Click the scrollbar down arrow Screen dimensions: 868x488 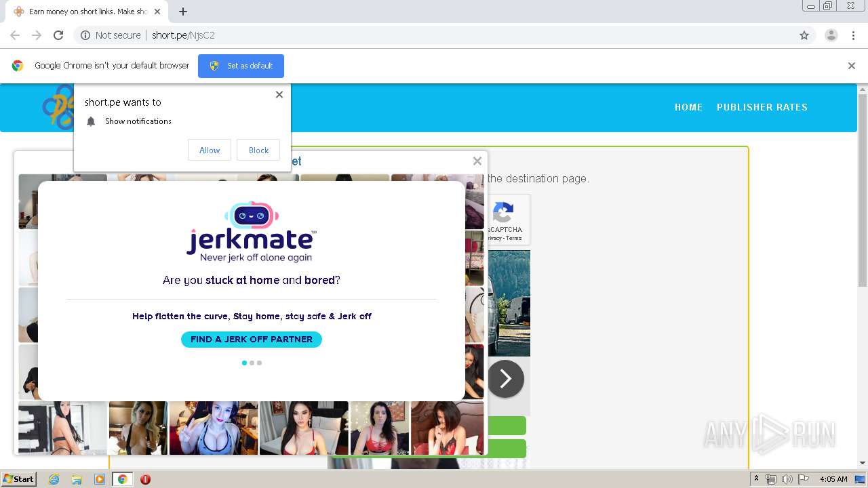(863, 463)
